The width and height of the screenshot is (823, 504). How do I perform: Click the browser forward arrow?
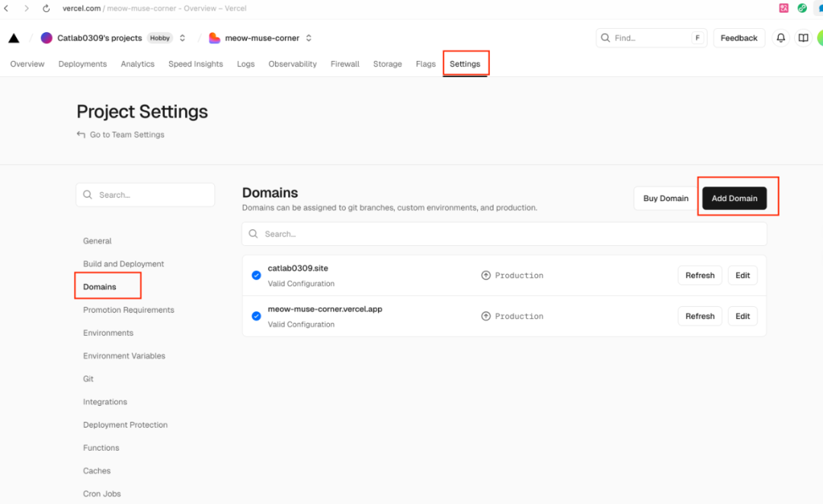click(x=26, y=8)
